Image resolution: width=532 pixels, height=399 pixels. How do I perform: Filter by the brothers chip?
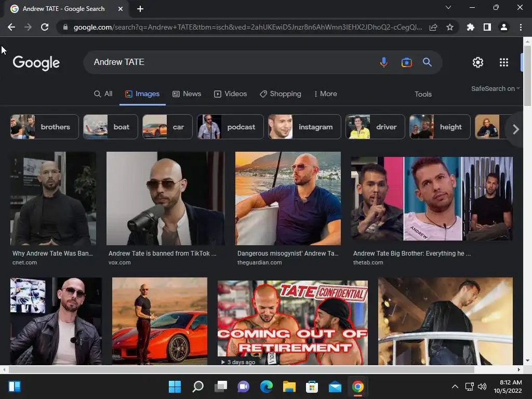click(45, 127)
